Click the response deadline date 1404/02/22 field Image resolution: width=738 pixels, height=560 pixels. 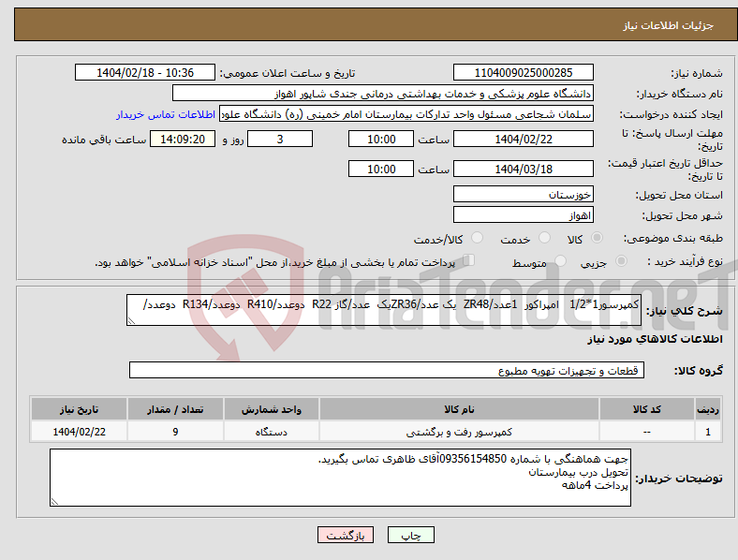click(523, 140)
